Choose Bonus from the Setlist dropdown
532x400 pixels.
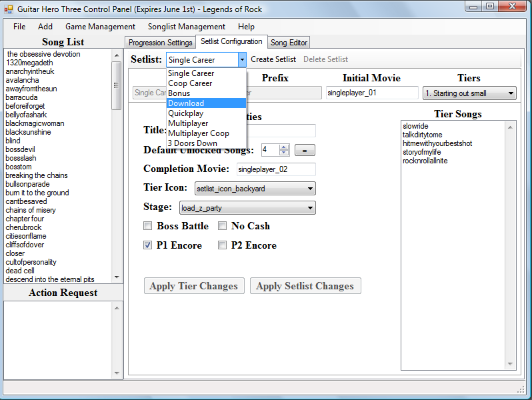point(206,93)
